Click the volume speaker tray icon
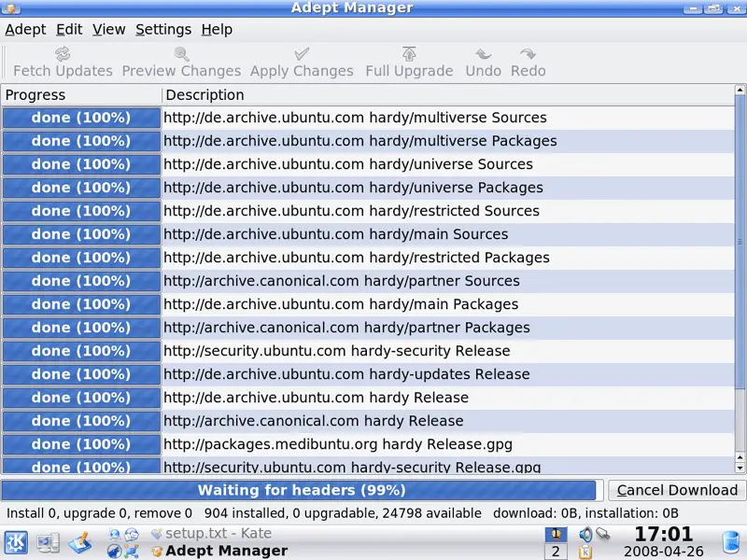 coord(585,535)
